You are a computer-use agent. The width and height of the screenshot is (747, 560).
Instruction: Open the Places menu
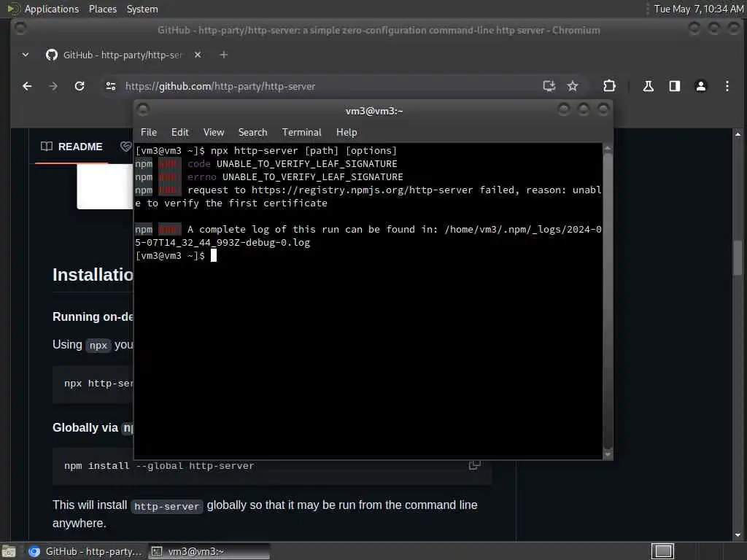click(x=102, y=9)
